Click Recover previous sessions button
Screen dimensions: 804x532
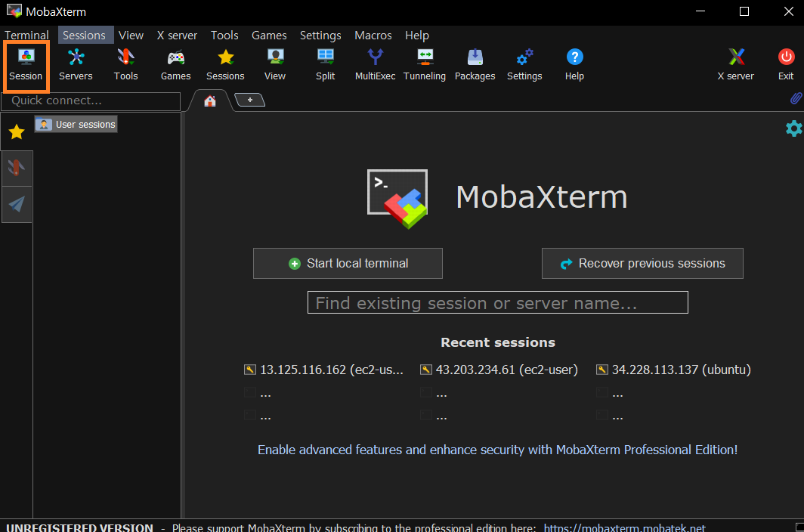tap(642, 264)
